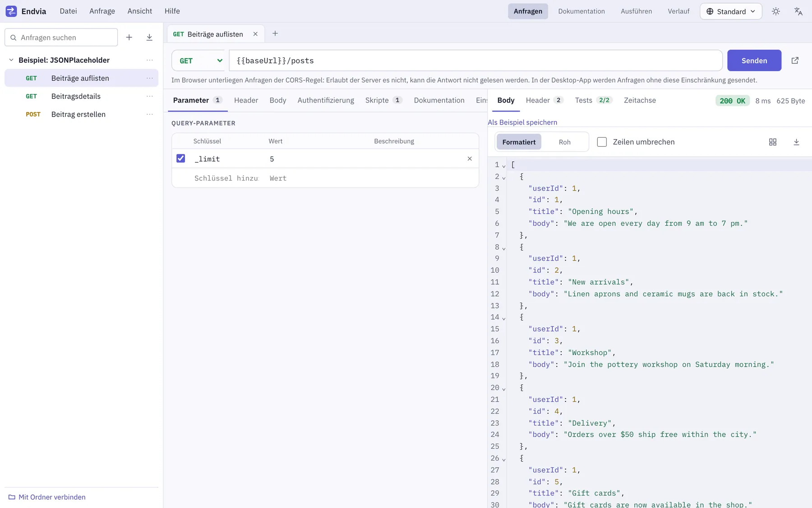Open more options for Beiträge auflisten request
This screenshot has height=508, width=812.
150,78
